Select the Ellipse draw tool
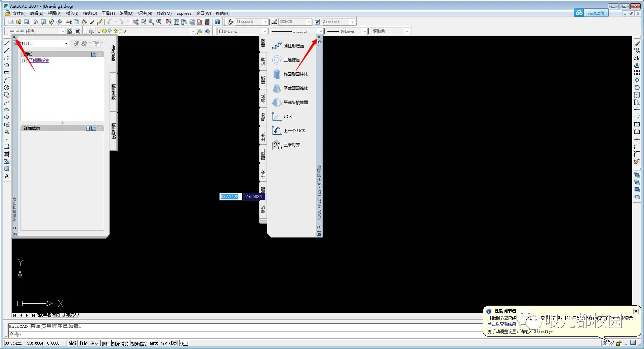 coord(7,110)
